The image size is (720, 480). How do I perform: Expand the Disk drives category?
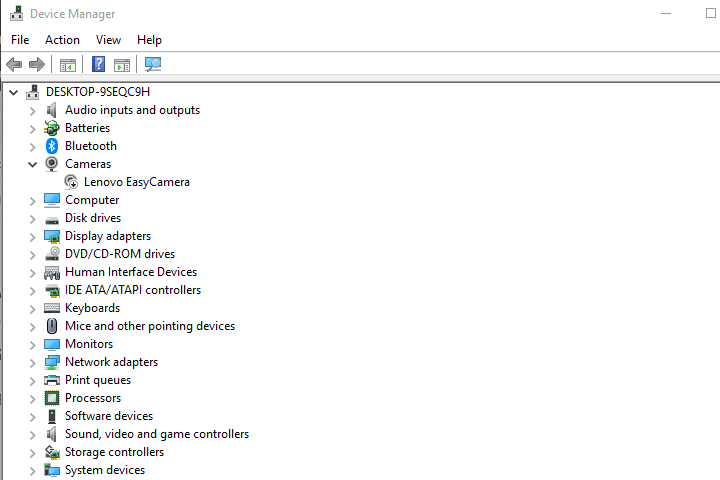click(x=32, y=219)
